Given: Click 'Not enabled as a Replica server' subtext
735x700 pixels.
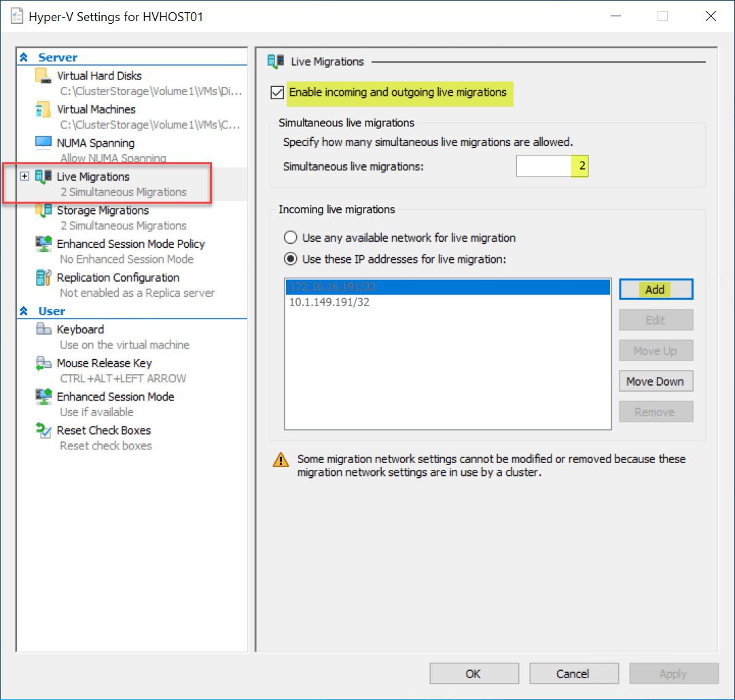Looking at the screenshot, I should (x=137, y=293).
